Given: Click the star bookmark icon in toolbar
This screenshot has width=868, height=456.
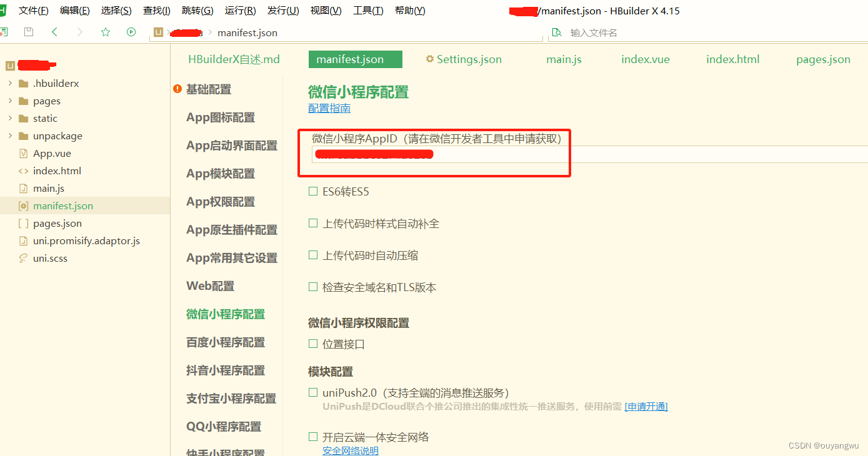Looking at the screenshot, I should coord(106,32).
